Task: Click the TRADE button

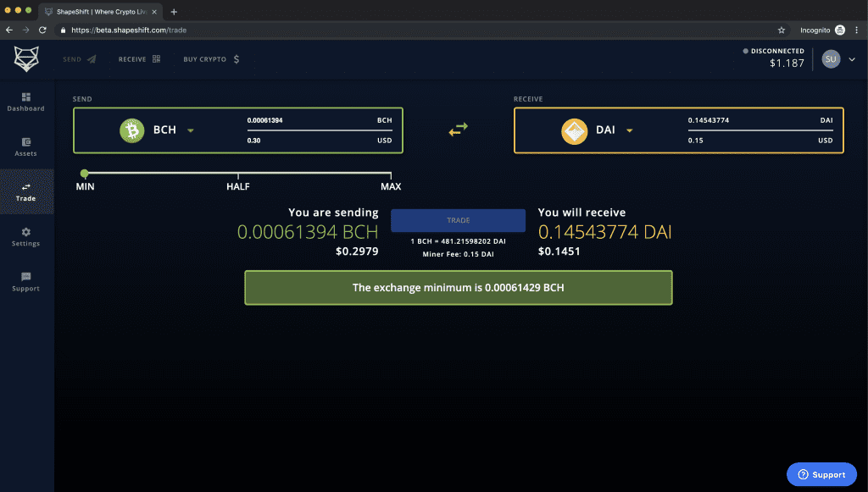Action: (x=459, y=220)
